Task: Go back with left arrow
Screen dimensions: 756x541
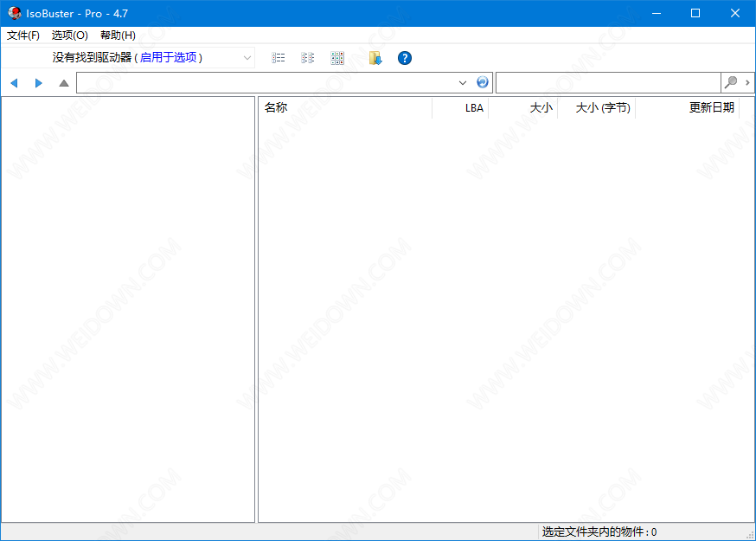Action: [x=15, y=83]
